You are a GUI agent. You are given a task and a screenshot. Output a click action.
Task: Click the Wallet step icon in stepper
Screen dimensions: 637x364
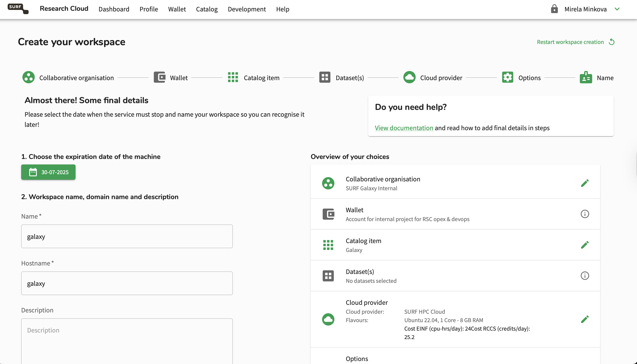click(159, 77)
